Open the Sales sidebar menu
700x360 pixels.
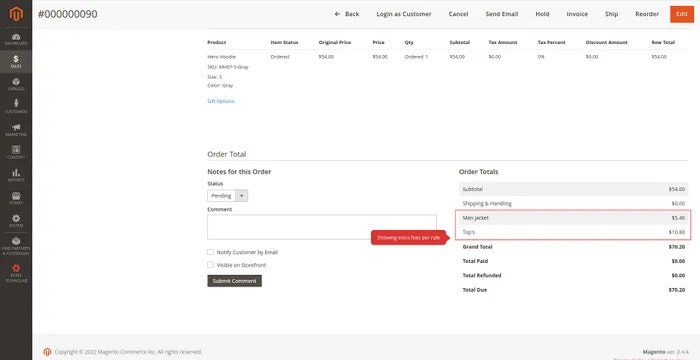tap(16, 62)
